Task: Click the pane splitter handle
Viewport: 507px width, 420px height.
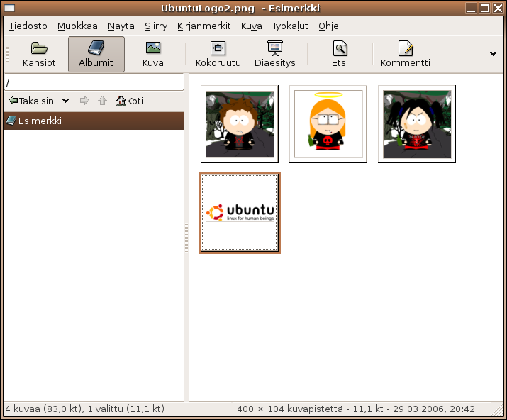Action: point(186,238)
